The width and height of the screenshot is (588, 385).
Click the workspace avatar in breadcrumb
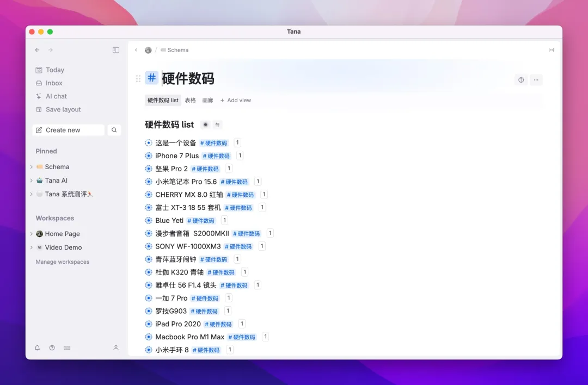[x=148, y=50]
